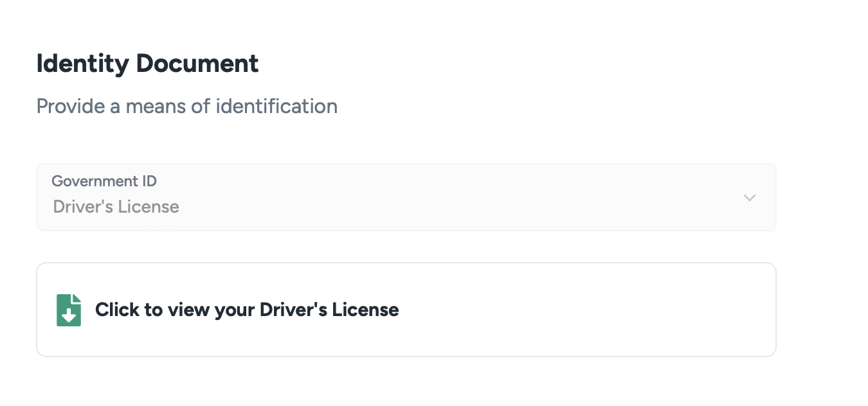Click the "Government ID" field label

tap(104, 181)
